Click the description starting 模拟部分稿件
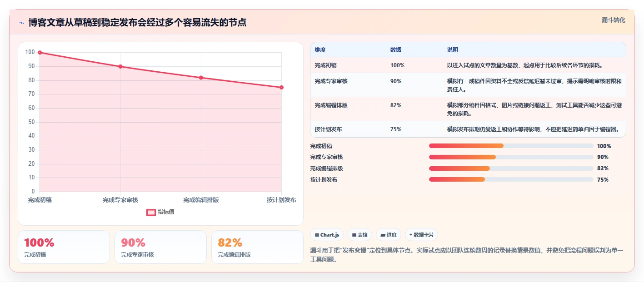Image resolution: width=644 pixels, height=282 pixels. [x=534, y=109]
